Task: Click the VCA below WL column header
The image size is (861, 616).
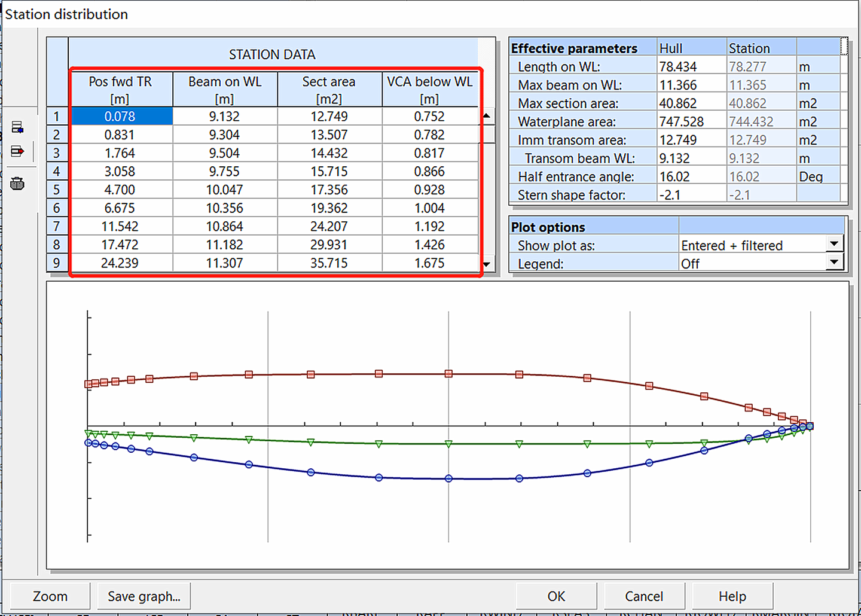Action: tap(430, 89)
